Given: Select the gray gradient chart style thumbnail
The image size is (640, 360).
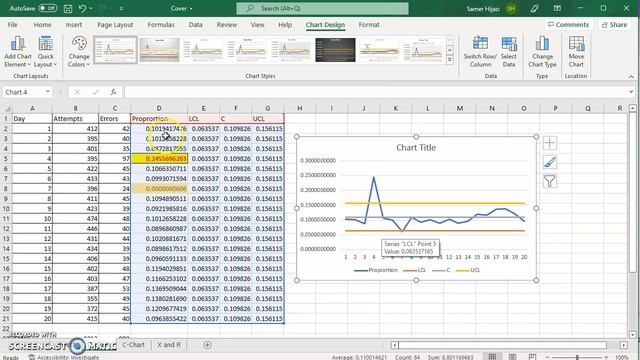Looking at the screenshot, I should point(159,50).
